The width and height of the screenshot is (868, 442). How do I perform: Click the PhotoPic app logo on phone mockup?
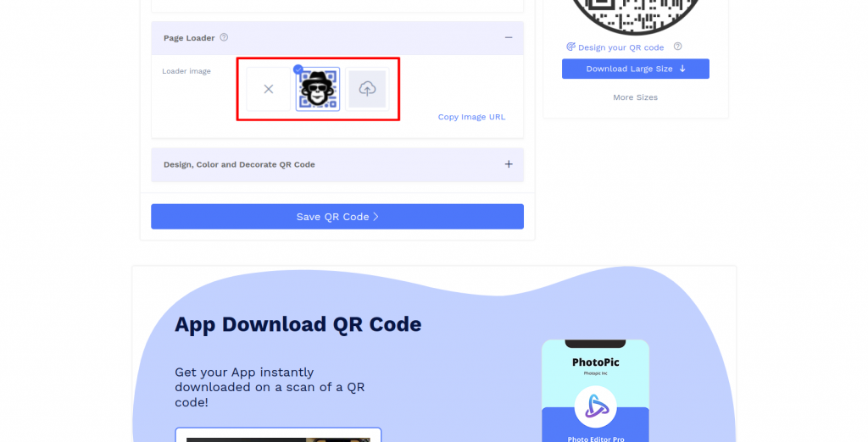[596, 407]
